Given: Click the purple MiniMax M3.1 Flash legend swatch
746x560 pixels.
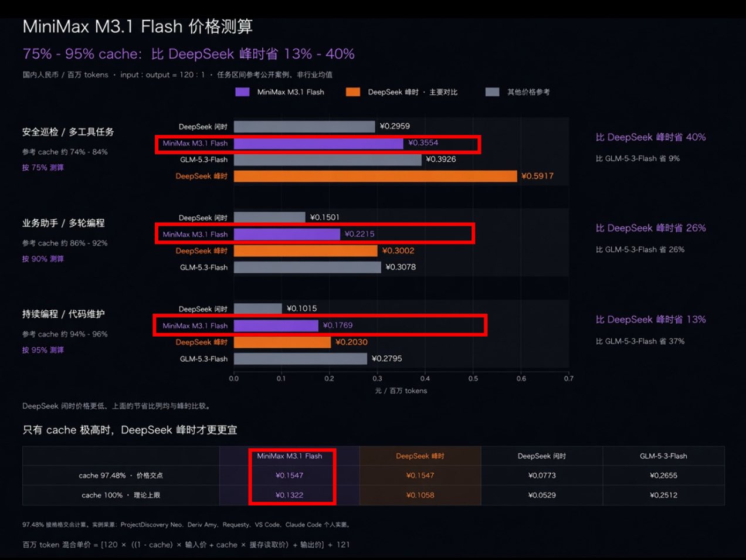Looking at the screenshot, I should pos(242,92).
